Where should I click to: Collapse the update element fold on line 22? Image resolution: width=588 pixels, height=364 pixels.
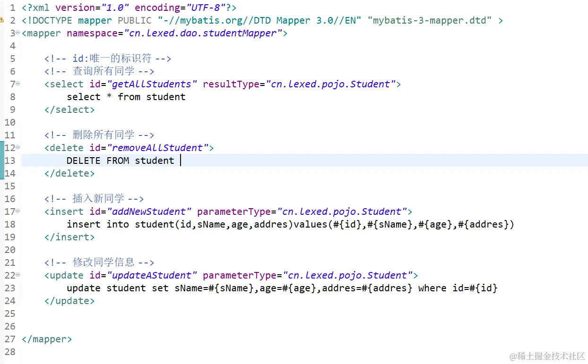18,275
